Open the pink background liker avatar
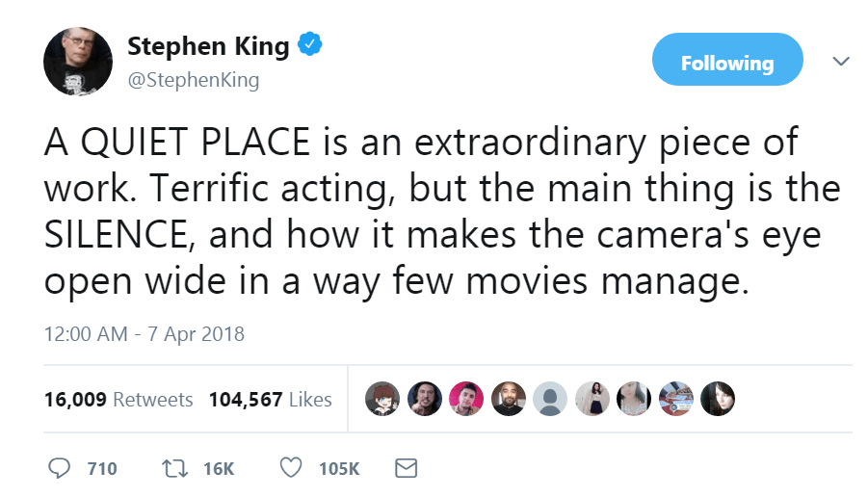The height and width of the screenshot is (497, 868). [x=466, y=398]
